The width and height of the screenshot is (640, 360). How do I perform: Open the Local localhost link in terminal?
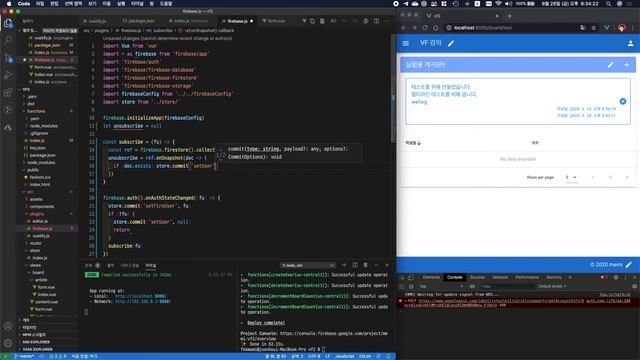140,296
